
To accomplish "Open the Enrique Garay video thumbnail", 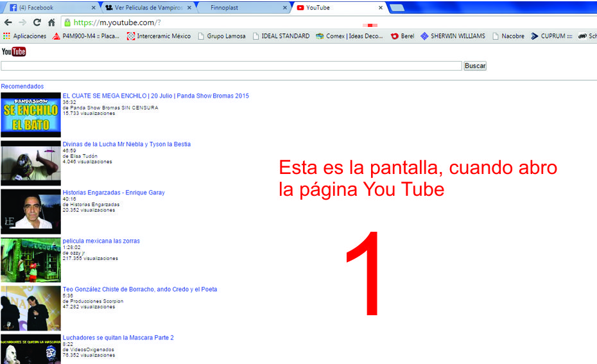I will tap(31, 211).
